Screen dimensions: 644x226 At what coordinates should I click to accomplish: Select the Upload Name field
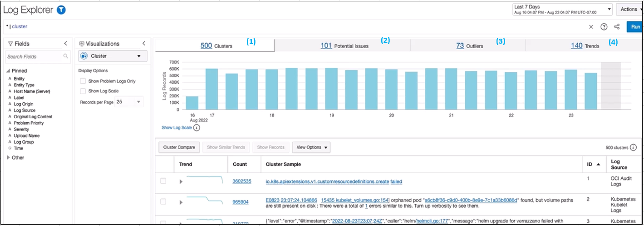coord(27,136)
